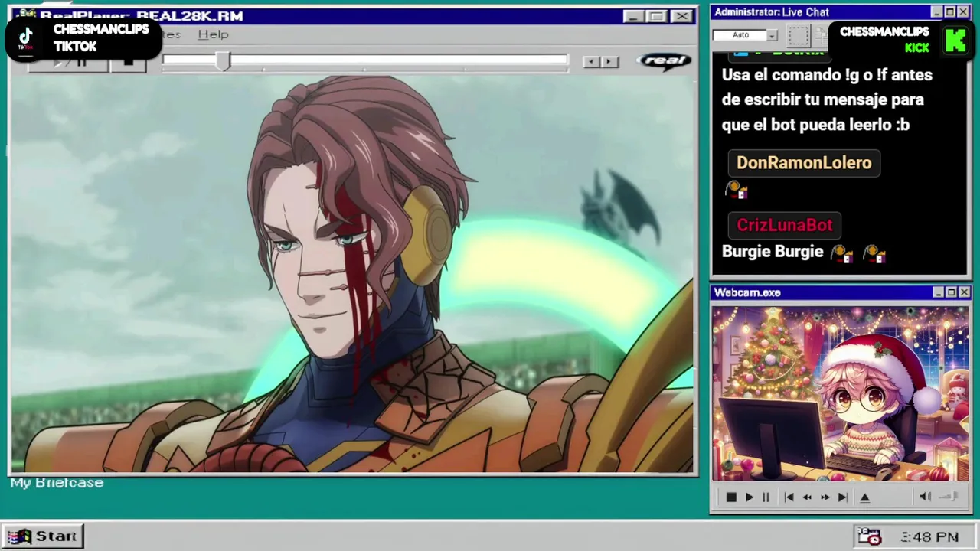Skip to previous track in Webcam.exe
Screen dimensions: 980x551
pyautogui.click(x=789, y=497)
